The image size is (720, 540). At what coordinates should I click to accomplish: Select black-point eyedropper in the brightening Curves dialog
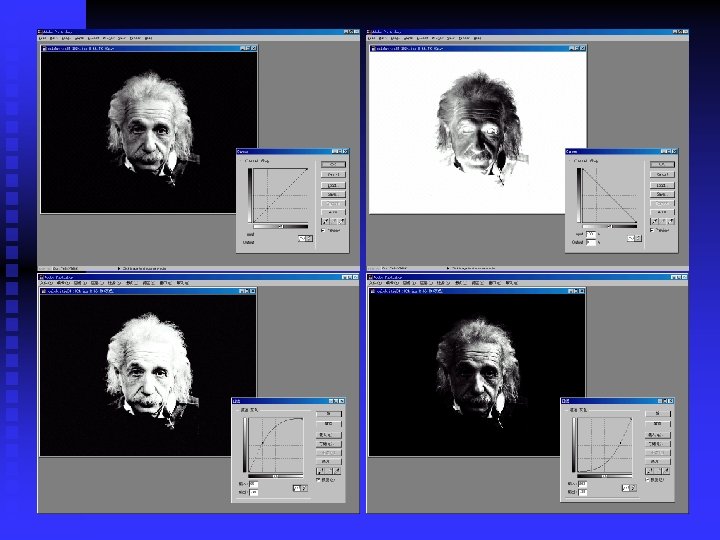(x=320, y=471)
